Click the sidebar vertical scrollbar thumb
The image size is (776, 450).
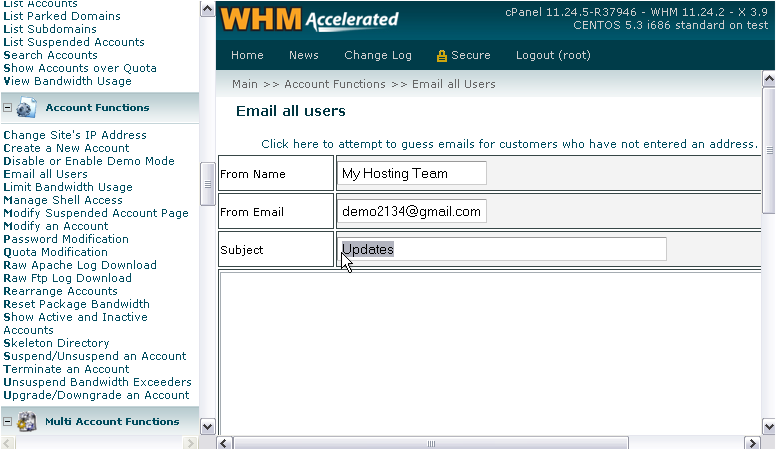207,184
